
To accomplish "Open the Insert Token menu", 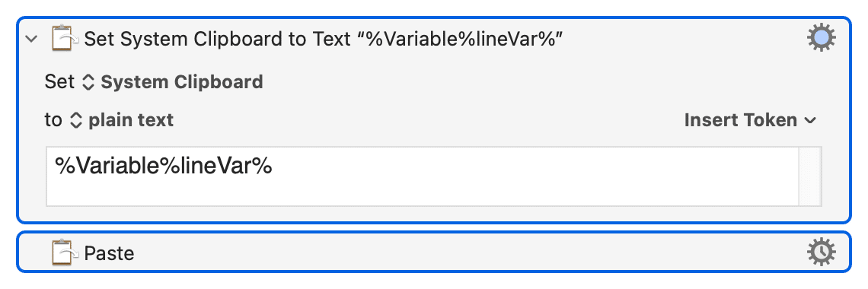I will [x=750, y=120].
